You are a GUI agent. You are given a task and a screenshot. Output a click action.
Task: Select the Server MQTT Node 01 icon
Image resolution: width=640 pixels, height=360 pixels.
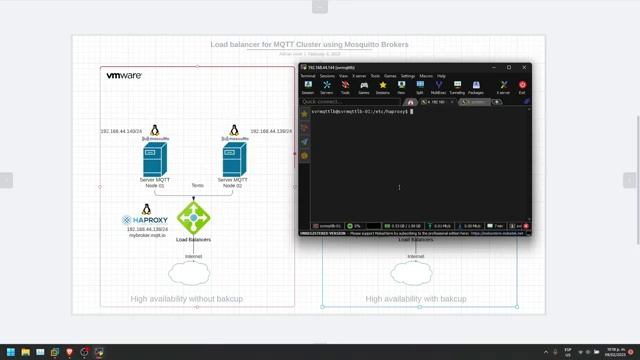(155, 159)
